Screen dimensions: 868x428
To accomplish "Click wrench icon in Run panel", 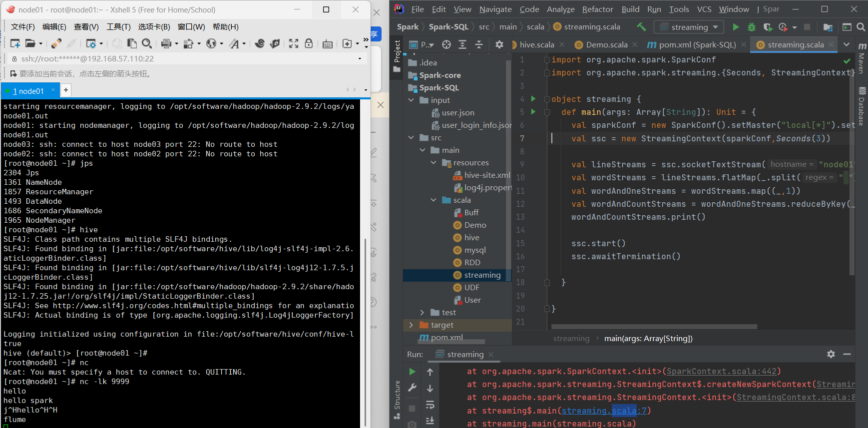I will pyautogui.click(x=412, y=388).
